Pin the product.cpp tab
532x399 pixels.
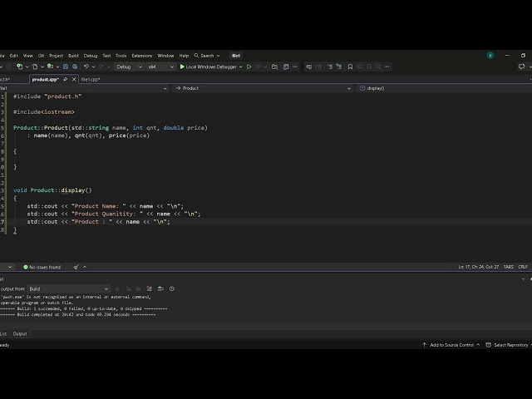[65, 80]
